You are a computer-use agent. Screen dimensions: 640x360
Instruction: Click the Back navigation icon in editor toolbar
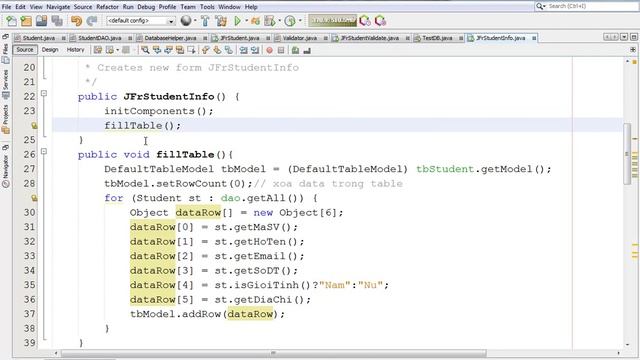pos(109,50)
